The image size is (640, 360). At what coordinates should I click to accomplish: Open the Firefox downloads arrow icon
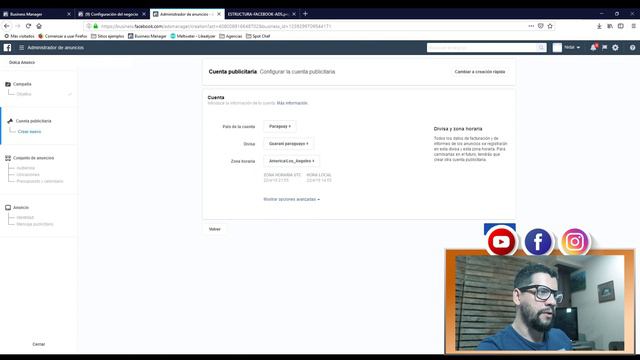599,26
